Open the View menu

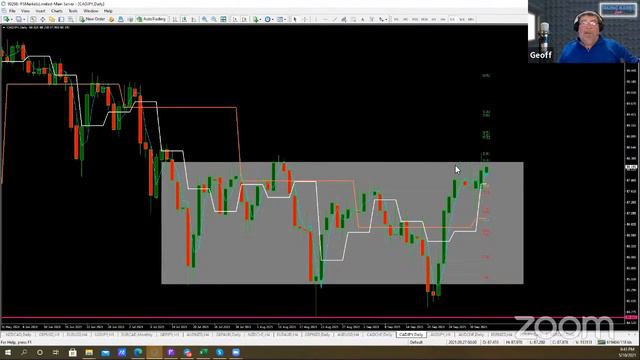pyautogui.click(x=25, y=11)
